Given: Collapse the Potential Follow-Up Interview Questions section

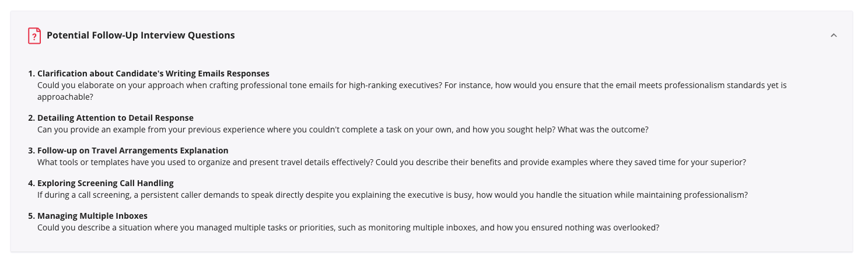Looking at the screenshot, I should (x=834, y=36).
